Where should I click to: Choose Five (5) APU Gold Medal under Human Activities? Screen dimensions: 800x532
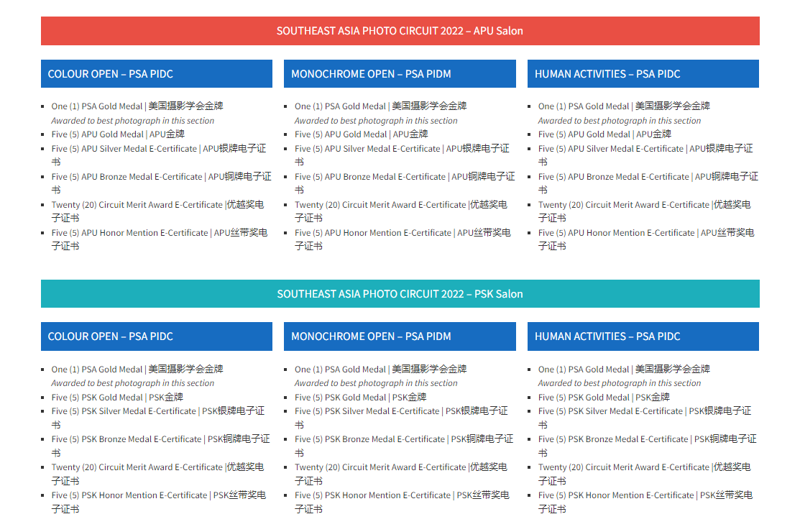604,134
